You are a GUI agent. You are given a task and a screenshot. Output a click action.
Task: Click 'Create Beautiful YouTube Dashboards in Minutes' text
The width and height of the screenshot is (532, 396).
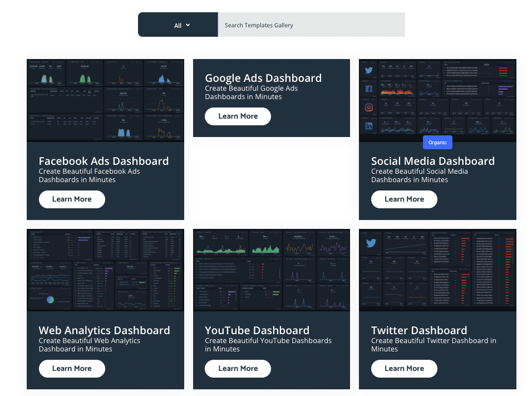pos(268,345)
